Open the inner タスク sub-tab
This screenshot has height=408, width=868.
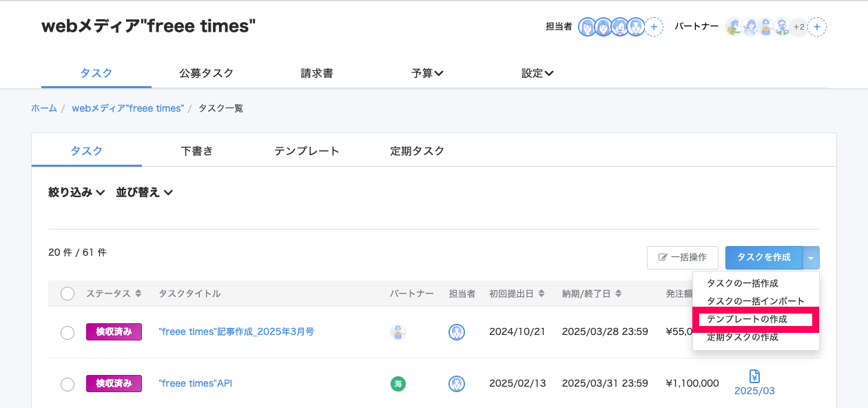pyautogui.click(x=87, y=151)
